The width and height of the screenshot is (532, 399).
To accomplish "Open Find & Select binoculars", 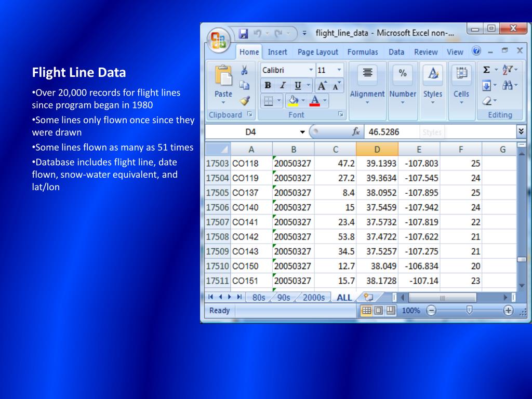I will coord(507,86).
